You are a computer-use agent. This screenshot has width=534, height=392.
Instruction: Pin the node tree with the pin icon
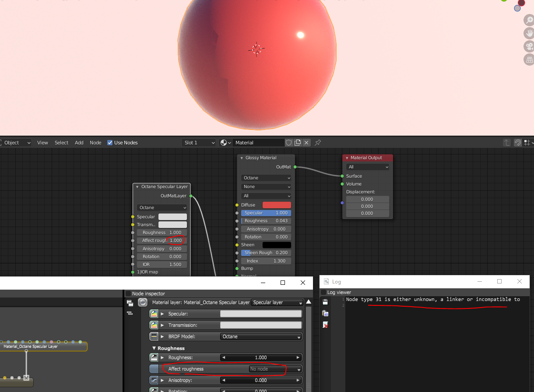[318, 143]
